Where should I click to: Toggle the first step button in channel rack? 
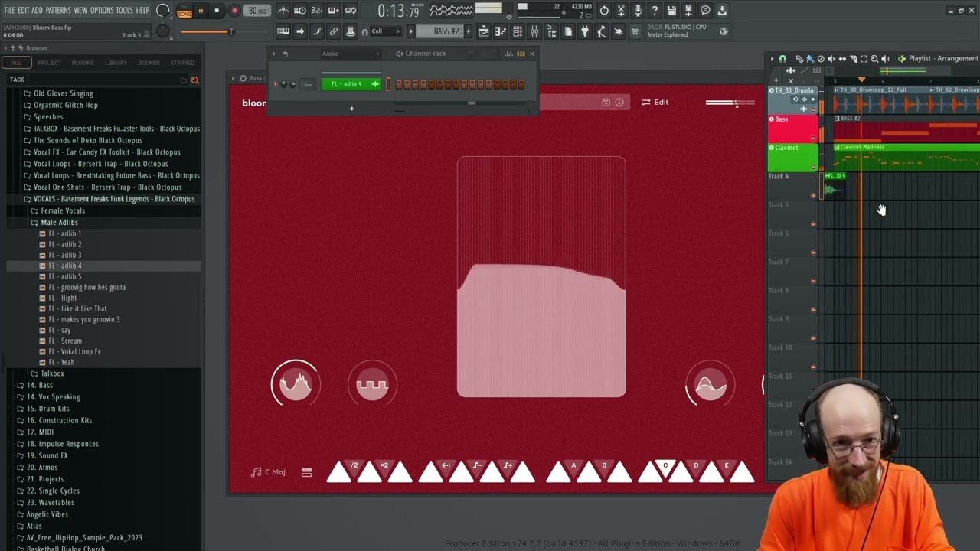(x=399, y=84)
